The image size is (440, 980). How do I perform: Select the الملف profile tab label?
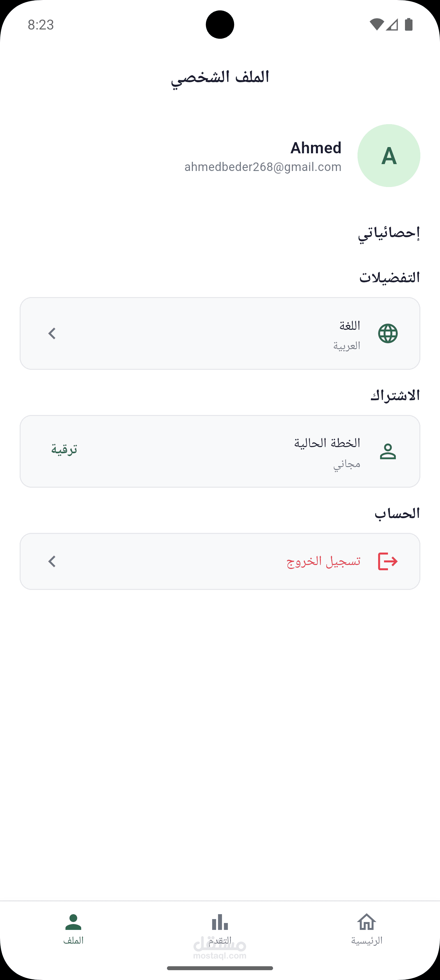73,940
